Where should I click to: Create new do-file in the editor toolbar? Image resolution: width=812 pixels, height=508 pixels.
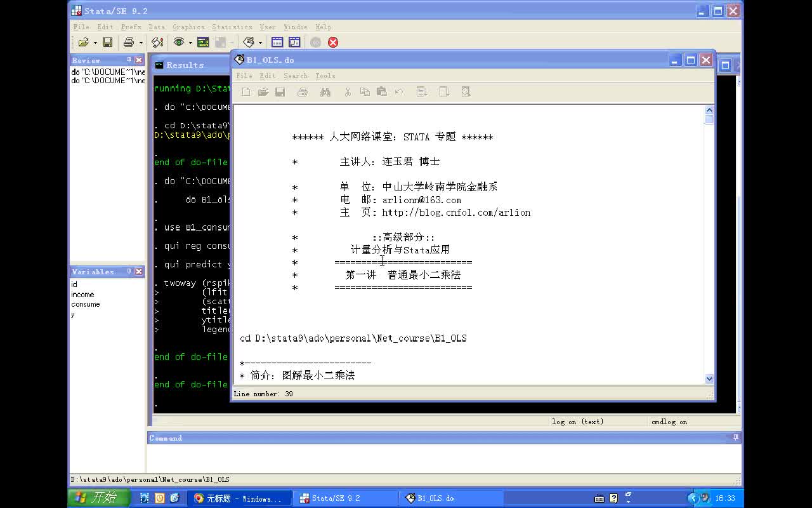(x=246, y=92)
